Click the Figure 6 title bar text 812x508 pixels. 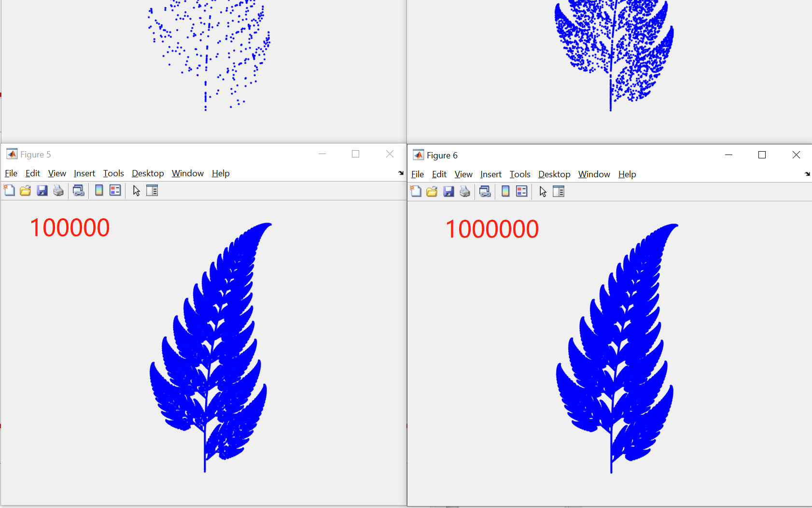[x=442, y=155]
